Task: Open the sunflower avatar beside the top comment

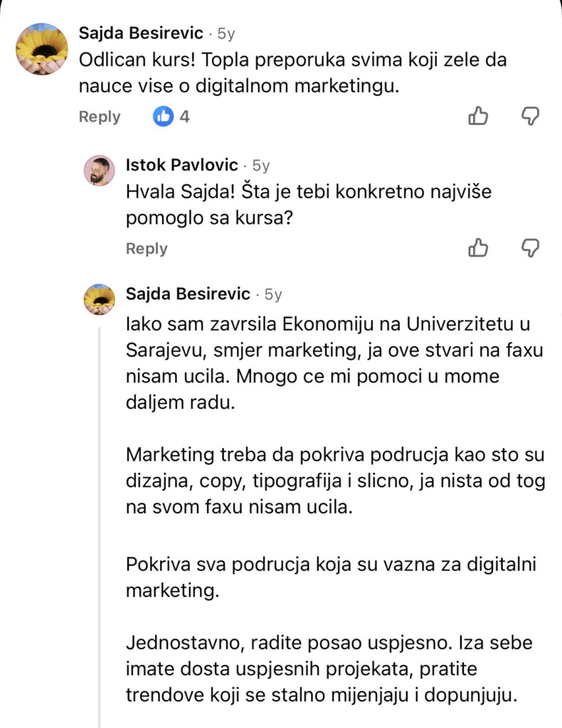Action: tap(41, 48)
